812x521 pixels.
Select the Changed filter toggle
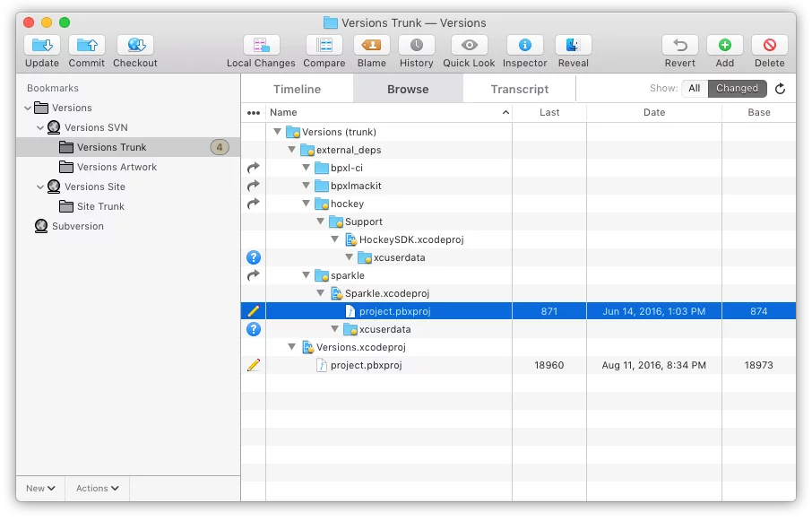tap(737, 88)
